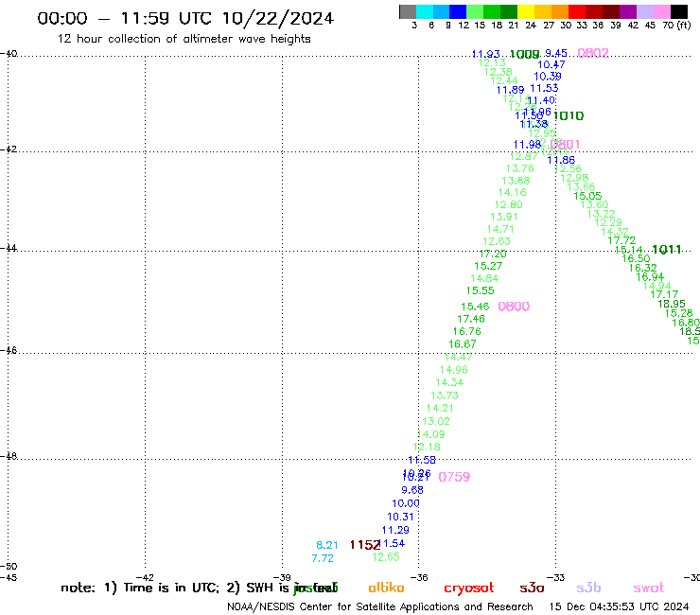700x615 pixels.
Task: Click the '-39' longitude axis label
Action: point(282,577)
